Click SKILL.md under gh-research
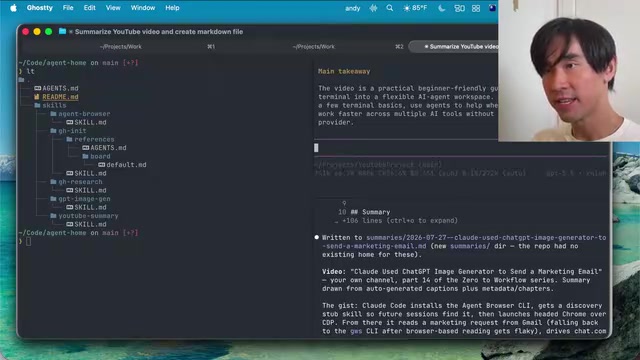The image size is (640, 360). (x=90, y=190)
